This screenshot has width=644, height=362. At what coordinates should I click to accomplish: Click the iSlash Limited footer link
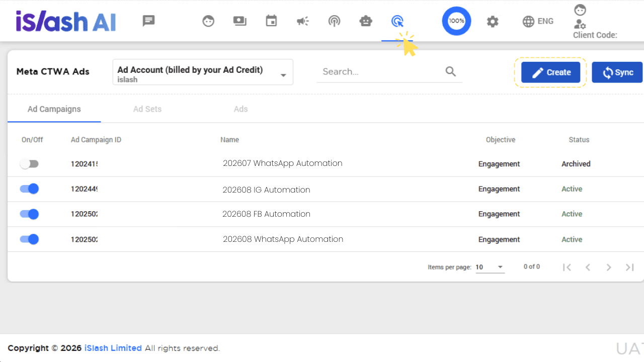click(x=113, y=348)
